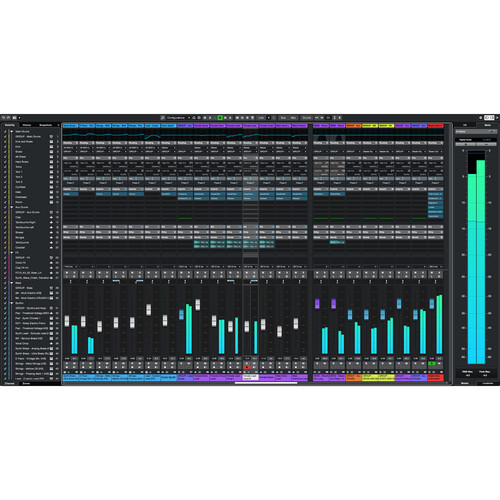The width and height of the screenshot is (500, 500).
Task: Click the green highlighted toolbar button
Action: coord(220,118)
